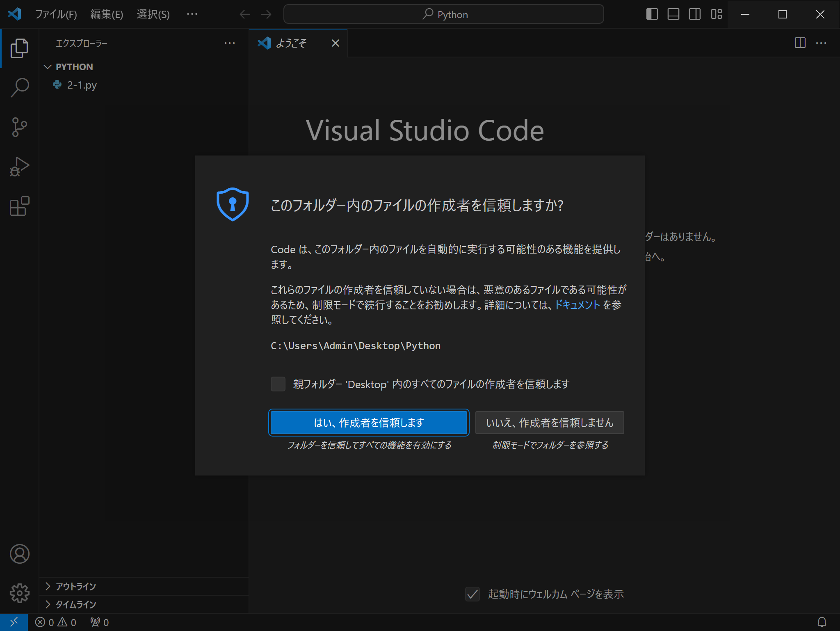The width and height of the screenshot is (840, 631).
Task: Click the remote window status bar icon
Action: click(14, 622)
